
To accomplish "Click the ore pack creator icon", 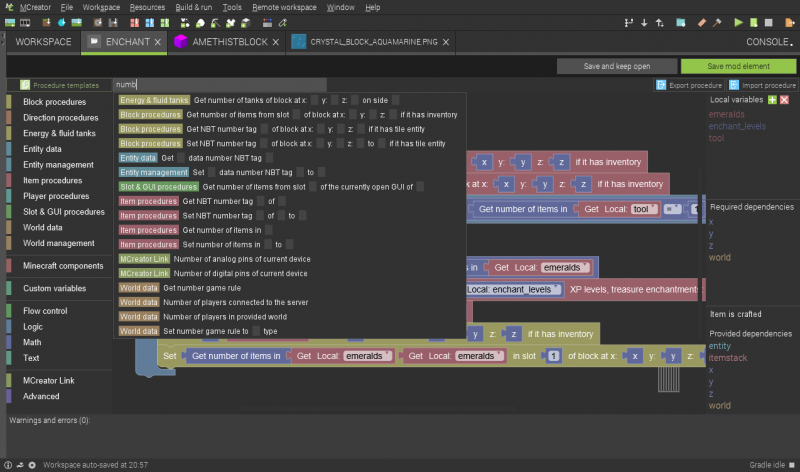I will (x=201, y=22).
